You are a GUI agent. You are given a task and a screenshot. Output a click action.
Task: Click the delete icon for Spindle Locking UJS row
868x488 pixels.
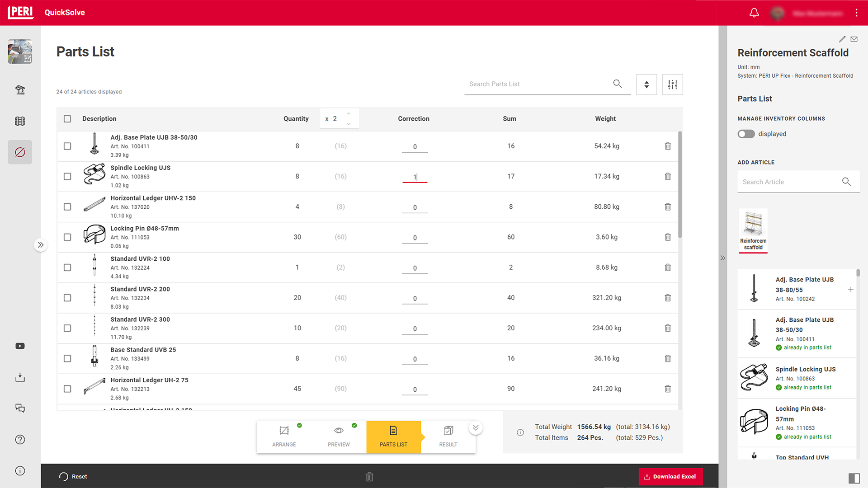[x=668, y=176]
